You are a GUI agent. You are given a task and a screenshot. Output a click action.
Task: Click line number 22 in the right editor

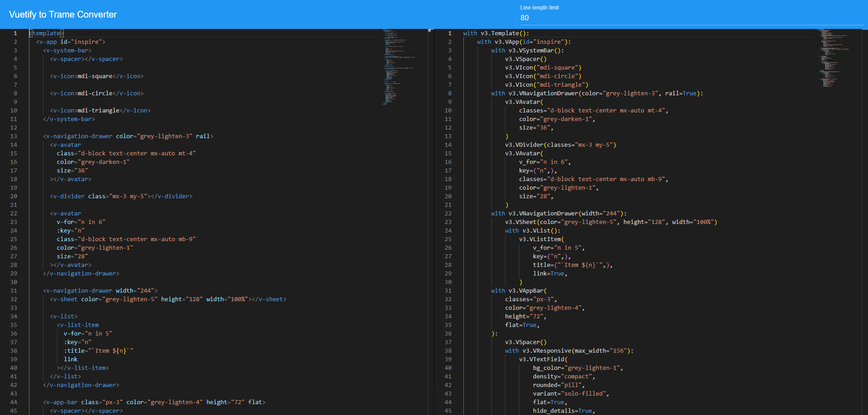pos(448,214)
